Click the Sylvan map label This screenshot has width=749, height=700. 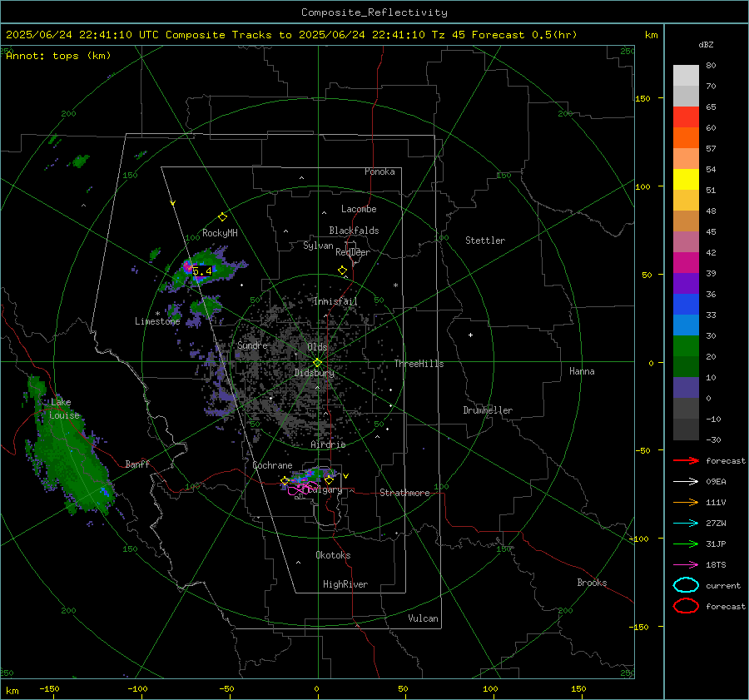point(318,246)
